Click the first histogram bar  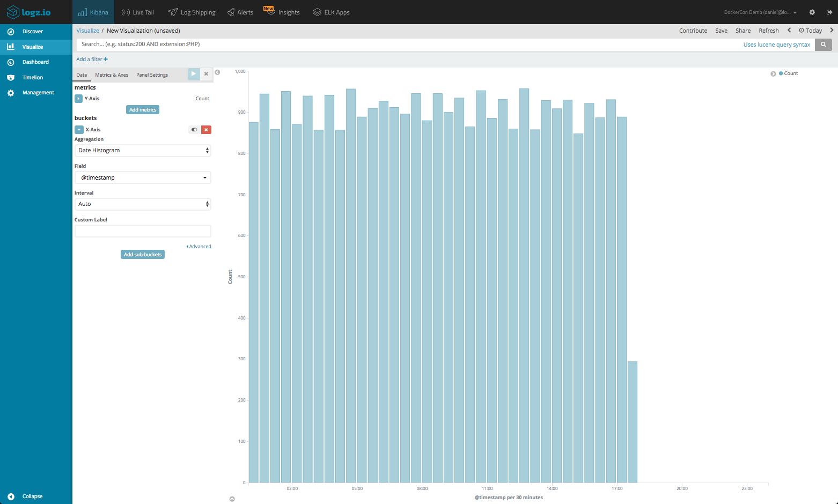254,302
